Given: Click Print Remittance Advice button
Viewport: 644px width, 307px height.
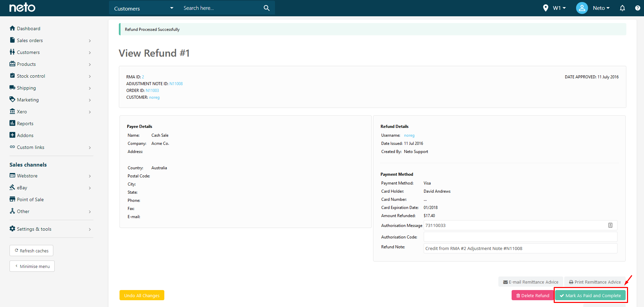Looking at the screenshot, I should click(595, 282).
